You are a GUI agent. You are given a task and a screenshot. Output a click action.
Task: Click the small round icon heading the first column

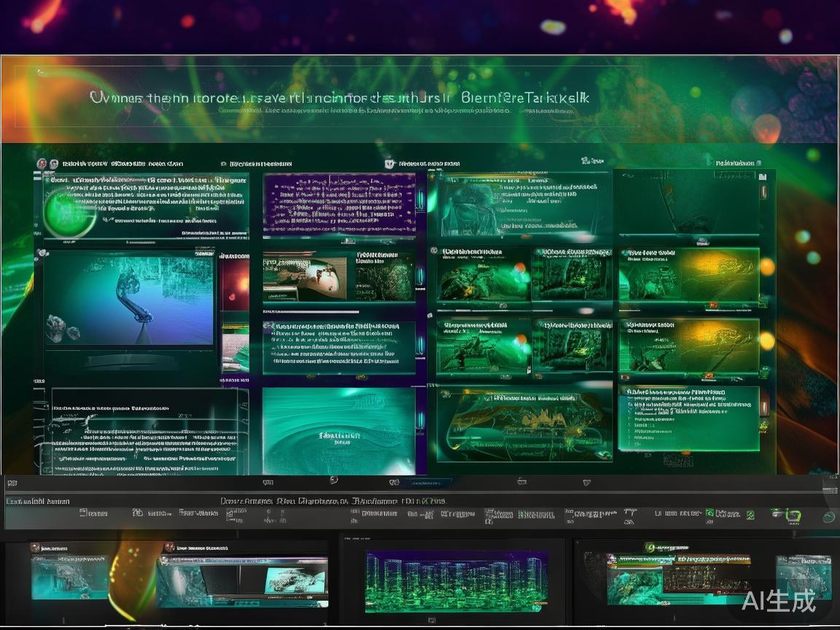coord(42,164)
